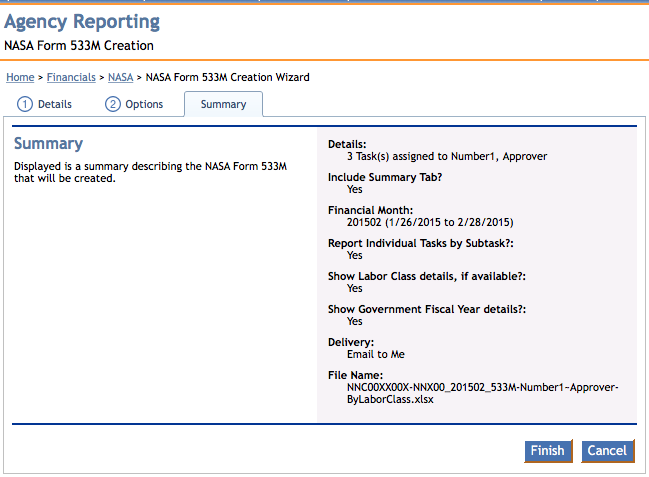Open the Home breadcrumb link

pyautogui.click(x=20, y=77)
